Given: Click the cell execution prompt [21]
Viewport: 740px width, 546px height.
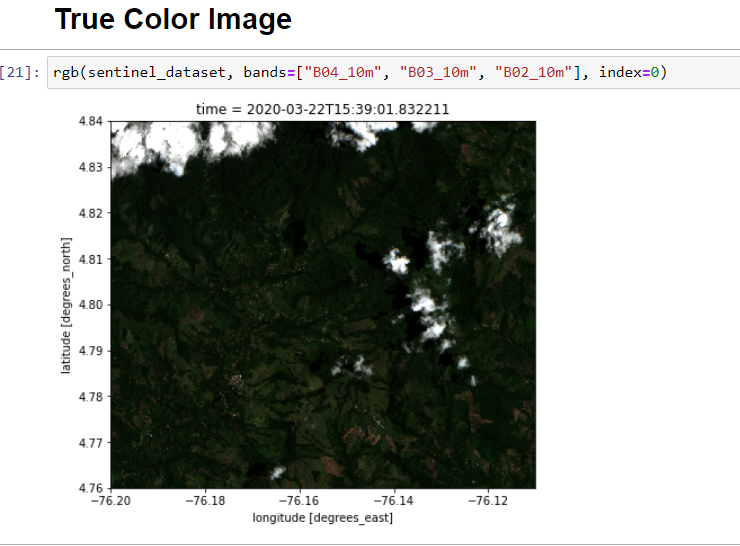Looking at the screenshot, I should [20, 73].
